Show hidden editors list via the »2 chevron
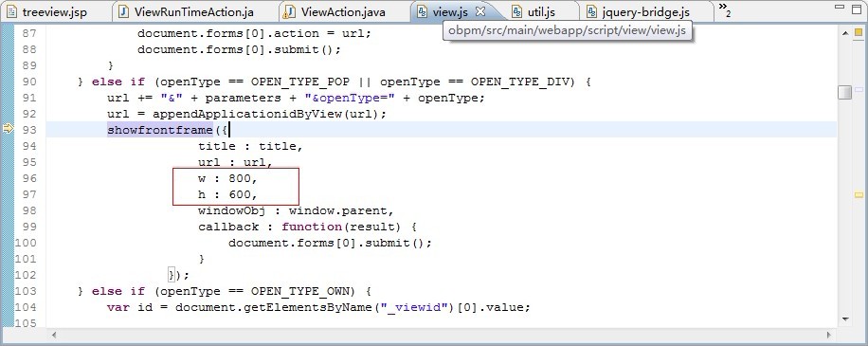The height and width of the screenshot is (346, 868). click(725, 10)
